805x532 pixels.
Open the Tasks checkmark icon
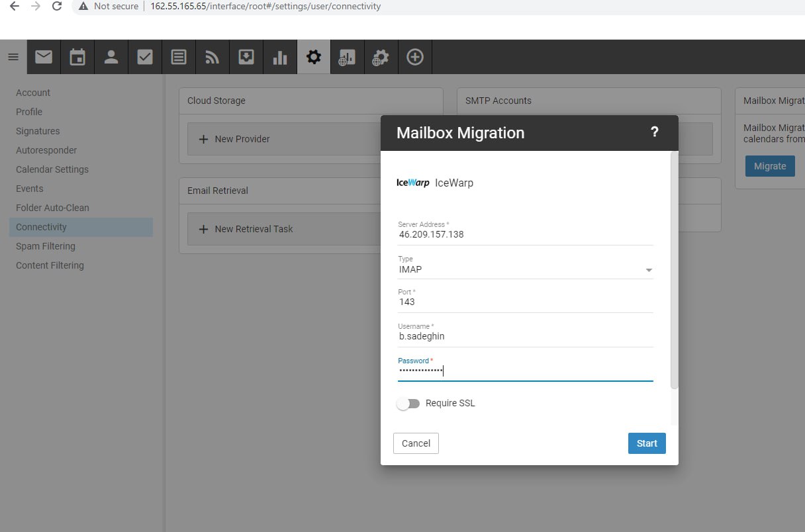click(x=145, y=57)
